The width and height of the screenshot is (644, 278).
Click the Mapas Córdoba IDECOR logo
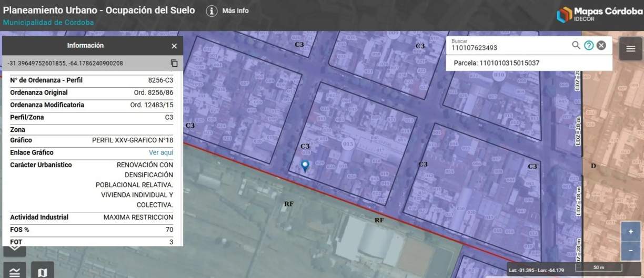point(599,14)
